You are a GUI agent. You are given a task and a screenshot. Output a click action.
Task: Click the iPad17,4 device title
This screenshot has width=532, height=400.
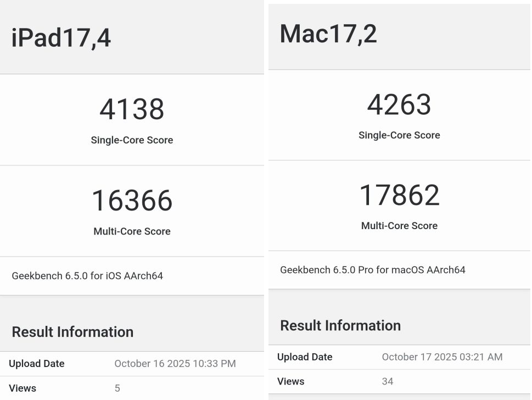61,38
